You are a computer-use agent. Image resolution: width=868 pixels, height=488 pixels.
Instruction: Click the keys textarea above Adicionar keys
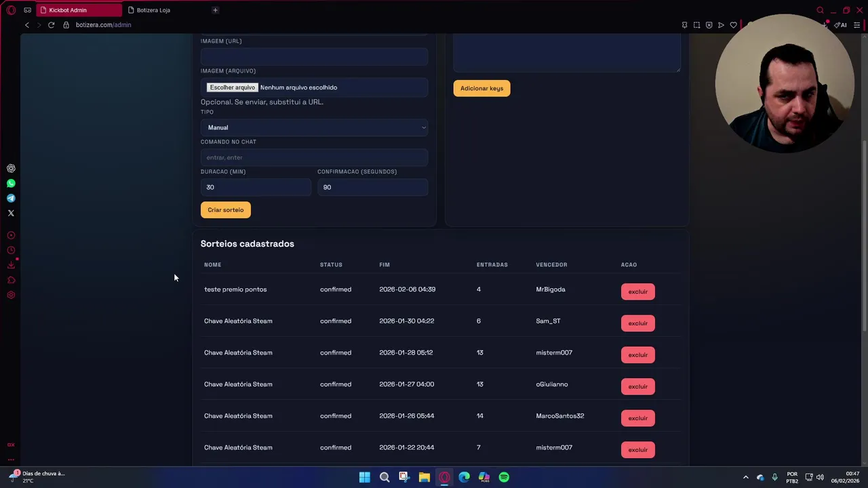click(x=567, y=53)
